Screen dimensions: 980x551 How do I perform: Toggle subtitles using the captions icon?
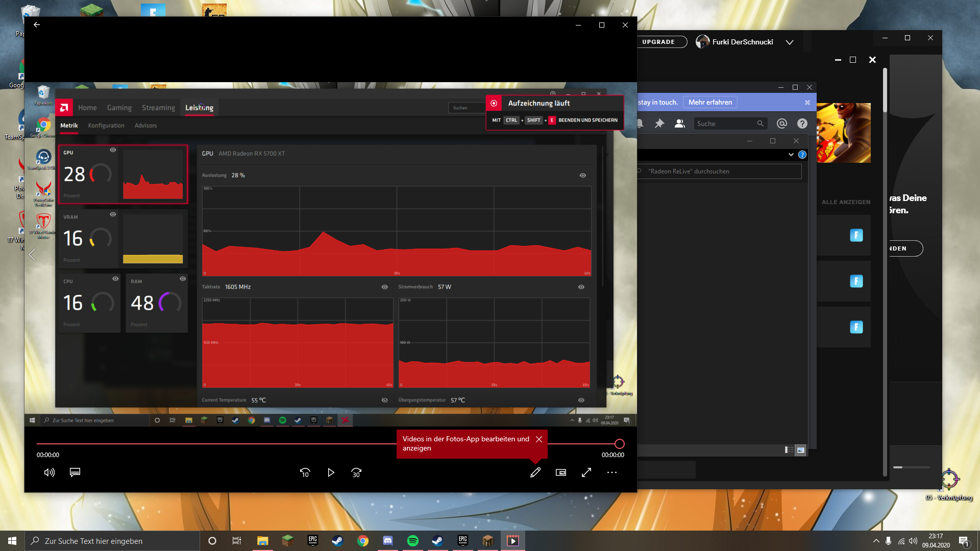point(75,472)
